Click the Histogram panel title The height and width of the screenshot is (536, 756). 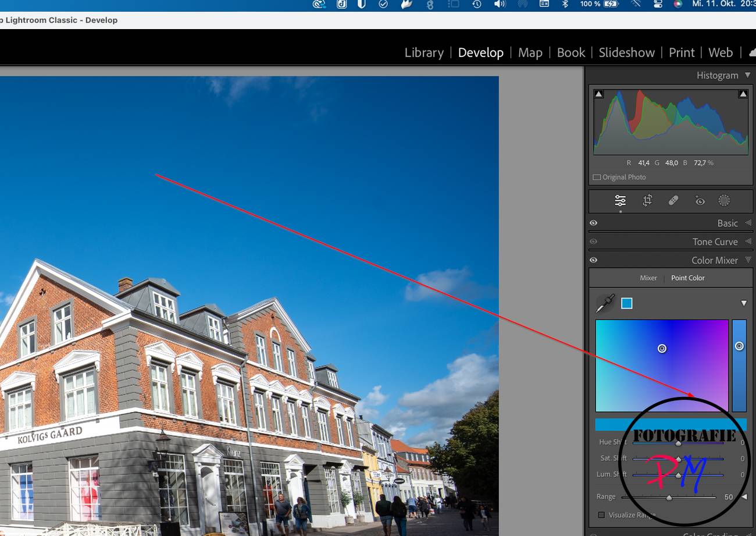(718, 75)
